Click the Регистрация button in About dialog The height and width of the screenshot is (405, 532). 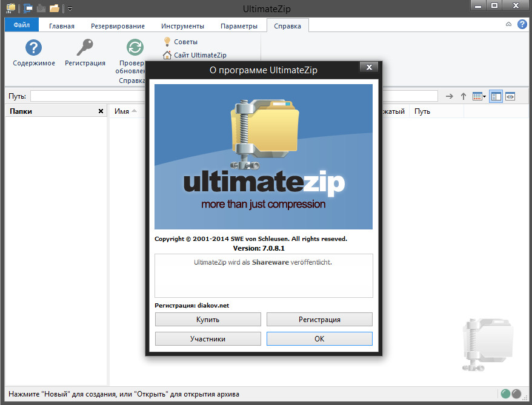pos(319,319)
